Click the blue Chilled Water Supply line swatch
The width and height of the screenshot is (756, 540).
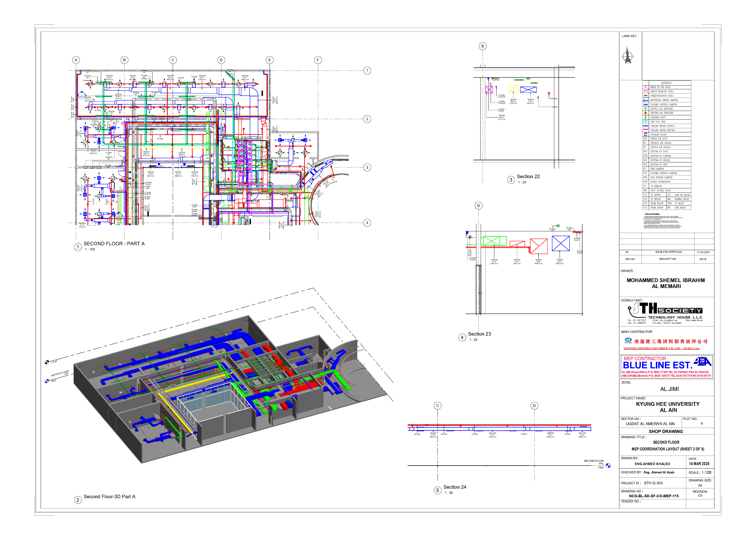point(645,126)
